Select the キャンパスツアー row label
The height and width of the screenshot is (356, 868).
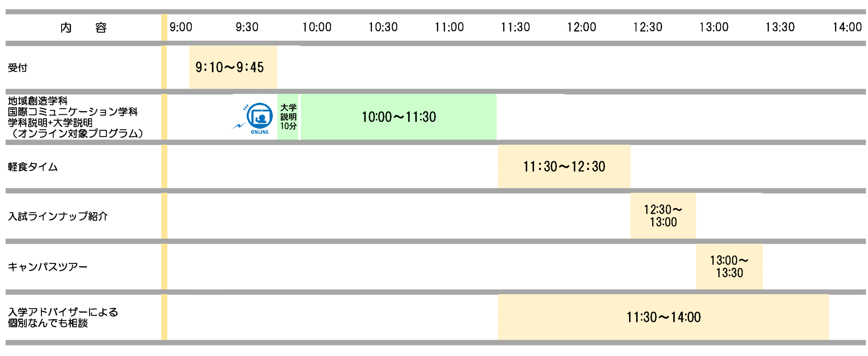(x=47, y=267)
